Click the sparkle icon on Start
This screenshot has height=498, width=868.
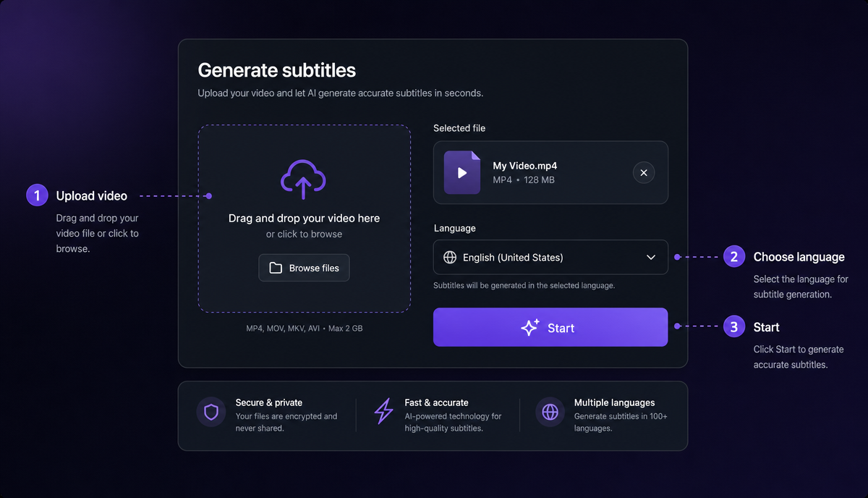coord(530,327)
